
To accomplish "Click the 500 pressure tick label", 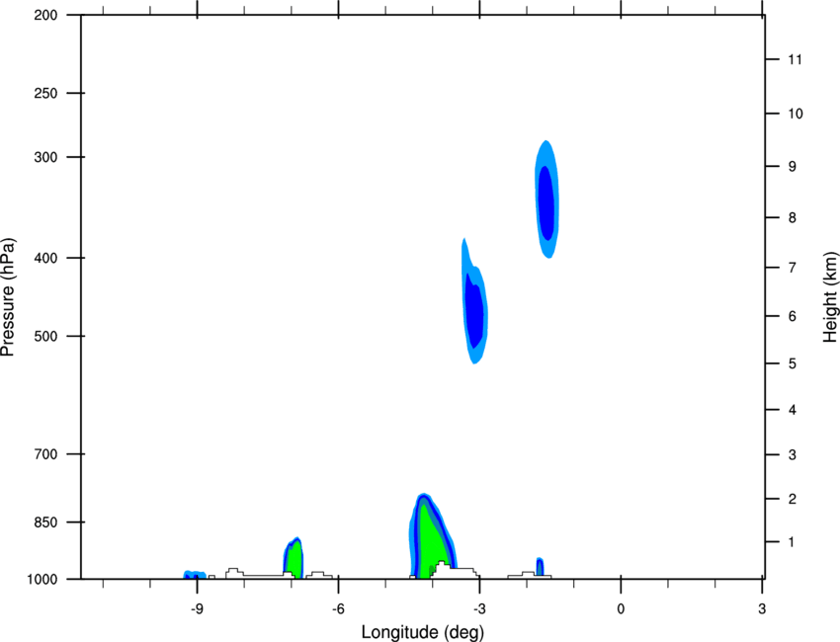I will [x=45, y=336].
